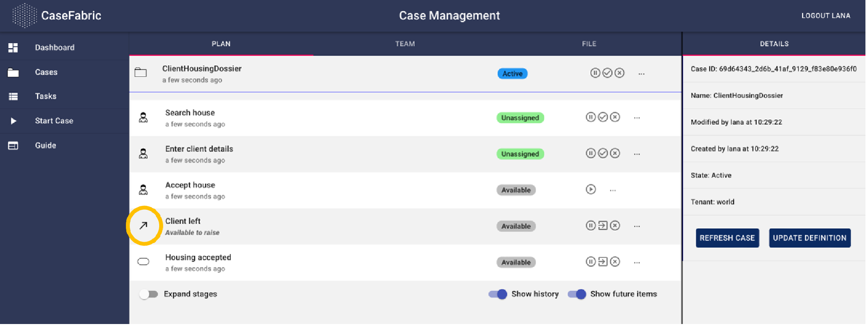Image resolution: width=868 pixels, height=327 pixels.
Task: Enable the Expand stages toggle
Action: 149,295
